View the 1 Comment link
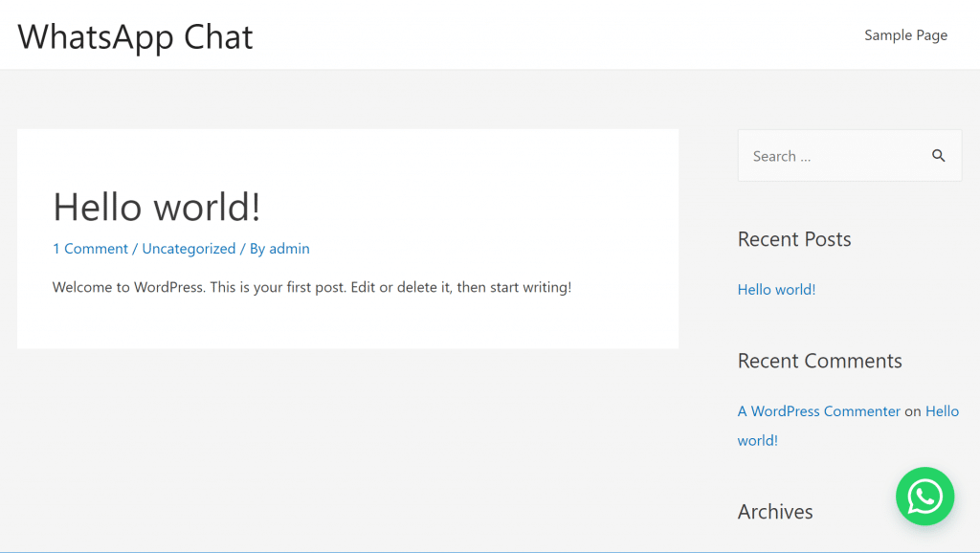 90,249
